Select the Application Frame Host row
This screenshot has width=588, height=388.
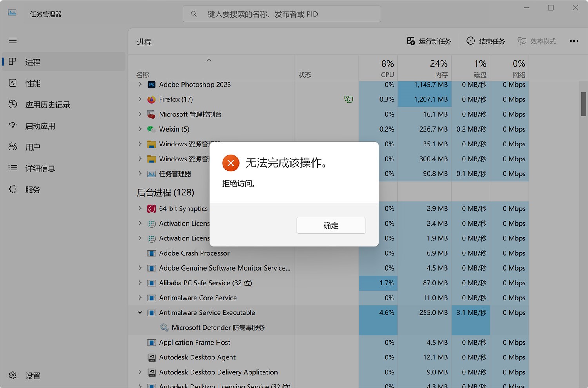click(x=328, y=343)
